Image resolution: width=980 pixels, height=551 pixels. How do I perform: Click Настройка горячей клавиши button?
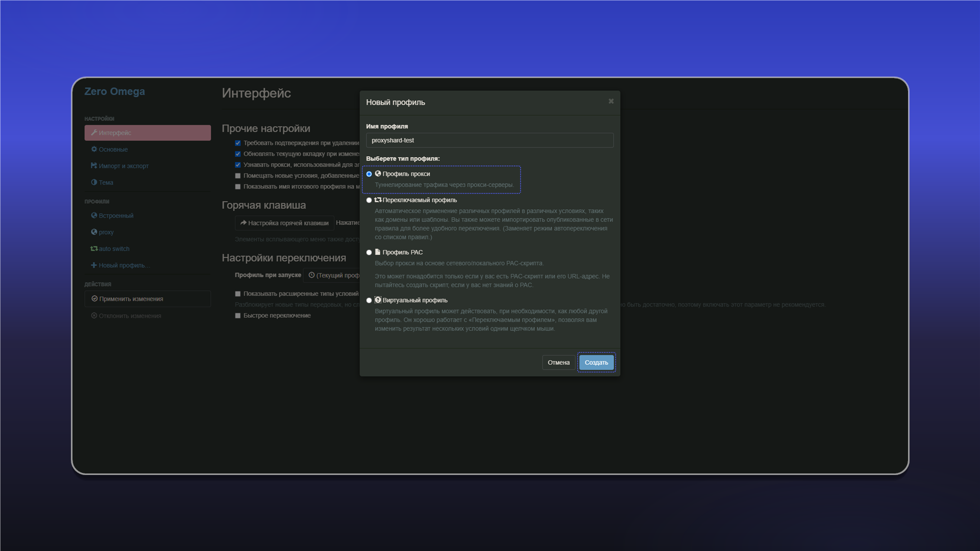[284, 223]
